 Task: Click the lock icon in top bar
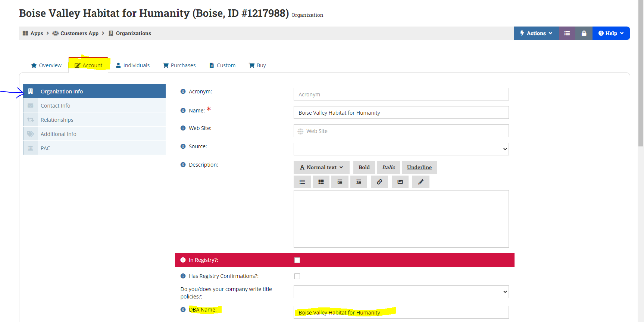(x=584, y=33)
